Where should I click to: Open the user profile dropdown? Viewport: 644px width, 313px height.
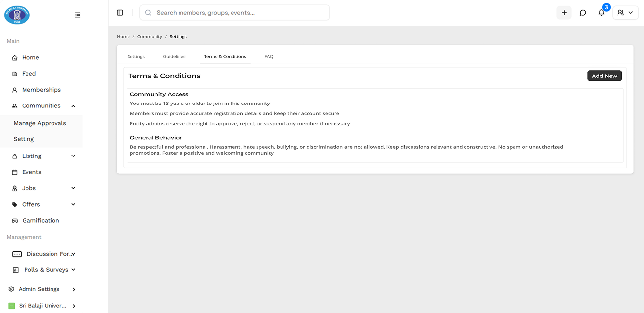click(625, 13)
